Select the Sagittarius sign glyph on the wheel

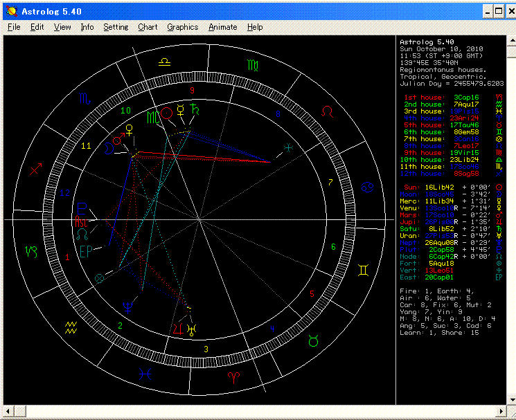click(36, 168)
